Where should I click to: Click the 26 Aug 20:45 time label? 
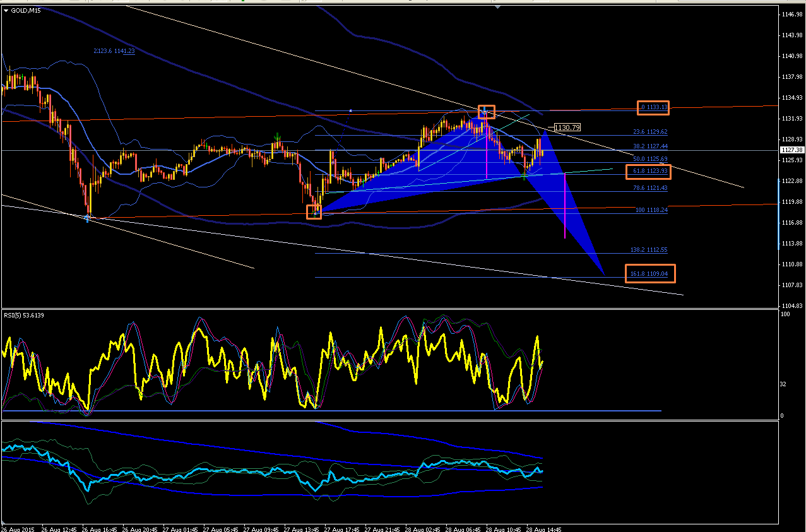(140, 529)
